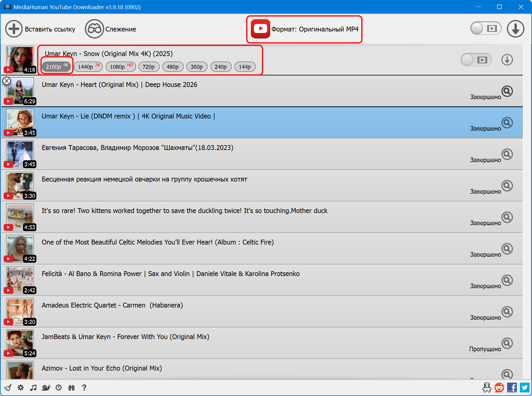Click the Celtic Melodies thumbnail
This screenshot has height=396, width=532.
click(x=20, y=249)
